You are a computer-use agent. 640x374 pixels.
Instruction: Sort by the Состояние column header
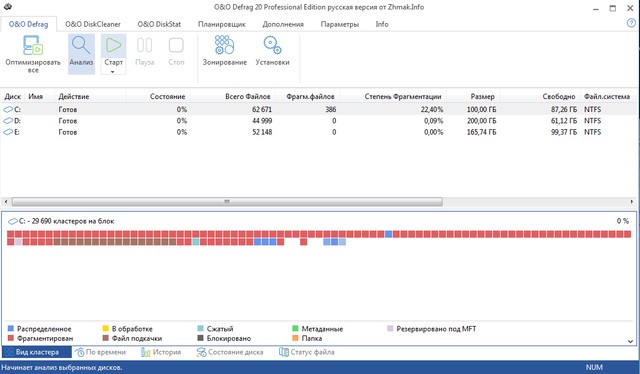(167, 97)
